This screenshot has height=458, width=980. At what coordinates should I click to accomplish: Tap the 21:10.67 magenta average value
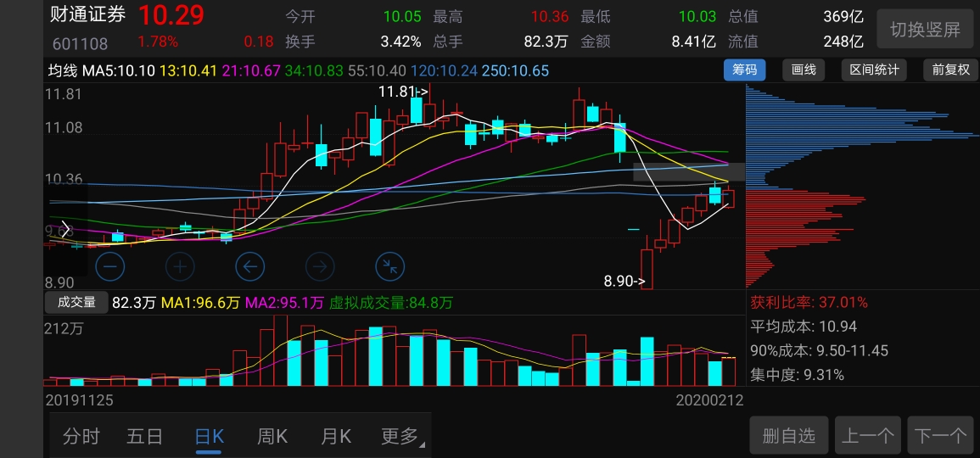click(x=250, y=70)
